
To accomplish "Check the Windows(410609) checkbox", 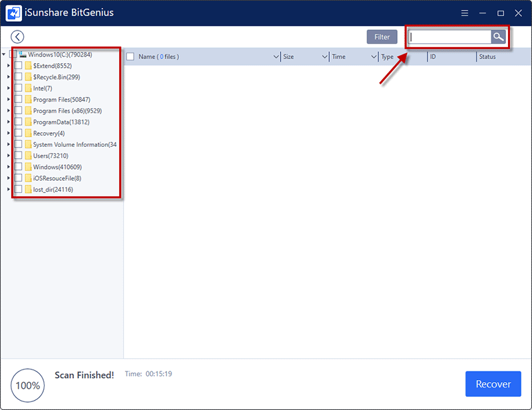I will coord(19,167).
